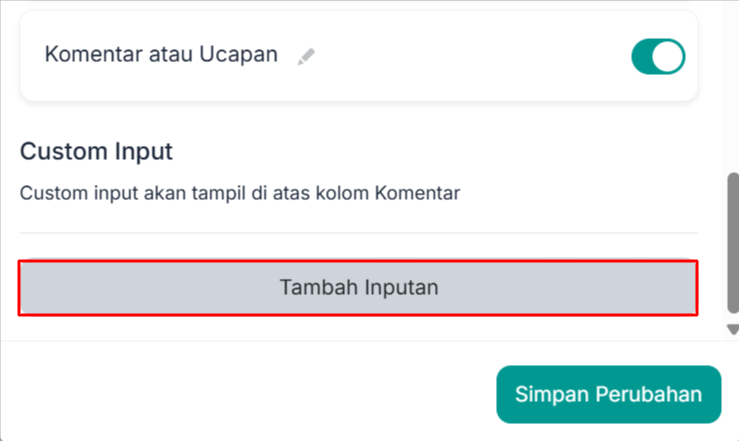Click the Komentar atau Ucapan field label
This screenshot has height=441, width=739.
(161, 54)
